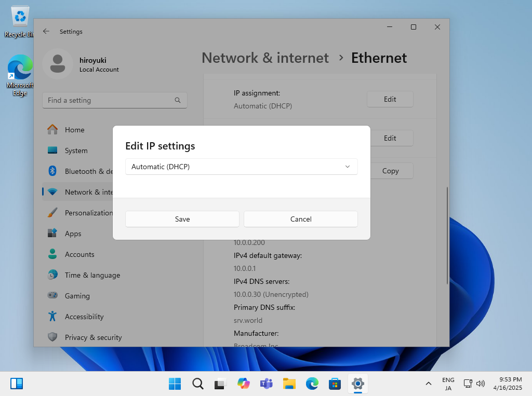Image resolution: width=532 pixels, height=396 pixels.
Task: Open Gaming settings page
Action: (115, 296)
